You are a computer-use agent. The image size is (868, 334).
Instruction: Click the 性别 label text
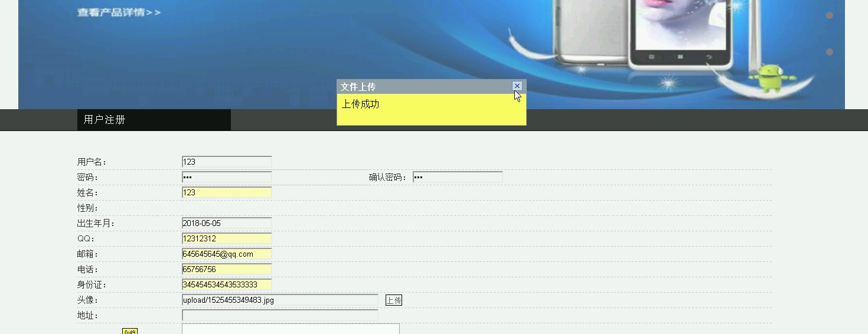[x=87, y=208]
